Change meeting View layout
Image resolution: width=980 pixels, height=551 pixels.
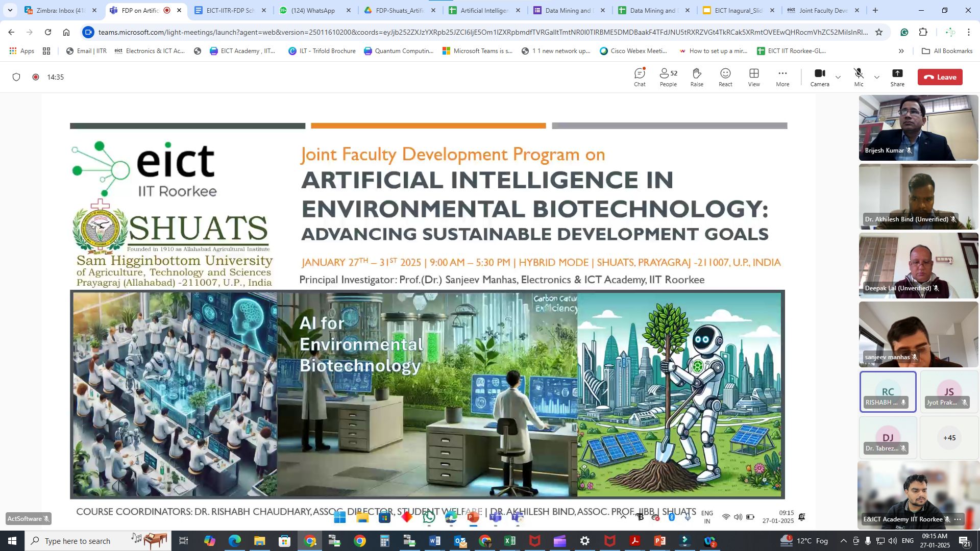754,77
